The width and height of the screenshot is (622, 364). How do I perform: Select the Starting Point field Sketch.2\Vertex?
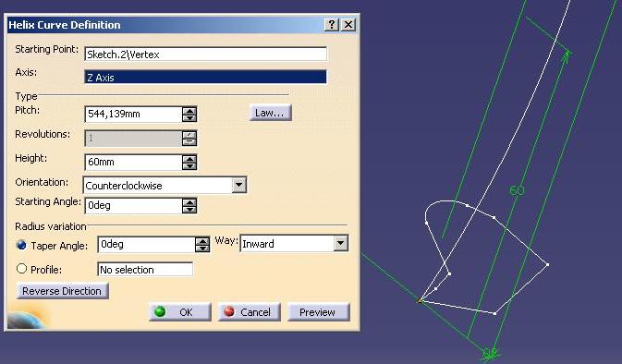(205, 54)
